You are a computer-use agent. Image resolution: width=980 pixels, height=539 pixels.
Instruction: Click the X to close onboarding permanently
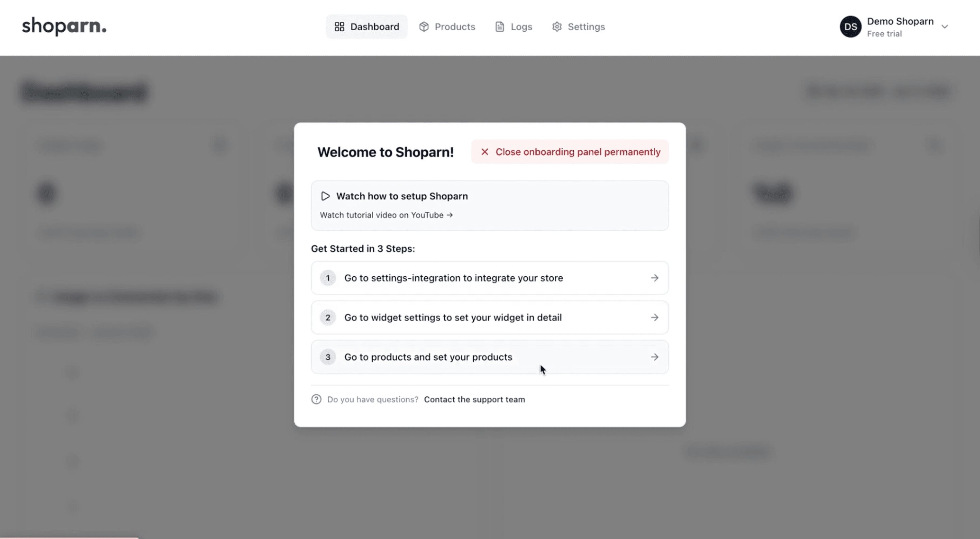tap(484, 151)
